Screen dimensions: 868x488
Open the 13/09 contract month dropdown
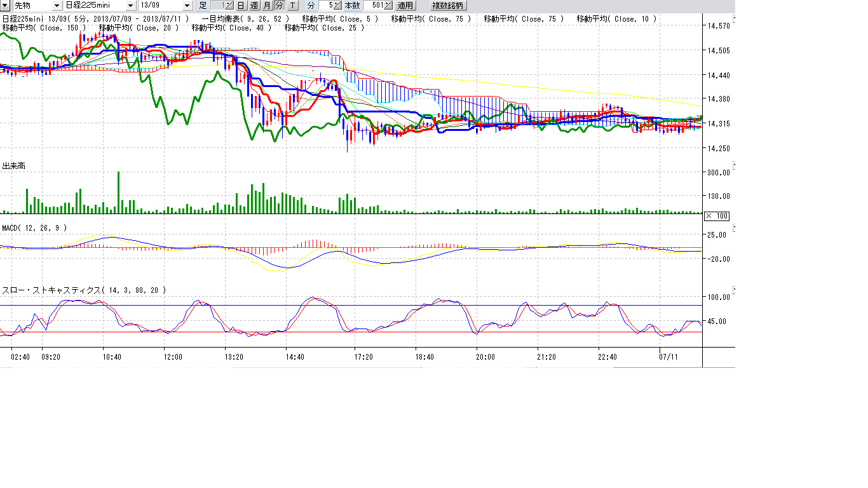click(x=187, y=6)
